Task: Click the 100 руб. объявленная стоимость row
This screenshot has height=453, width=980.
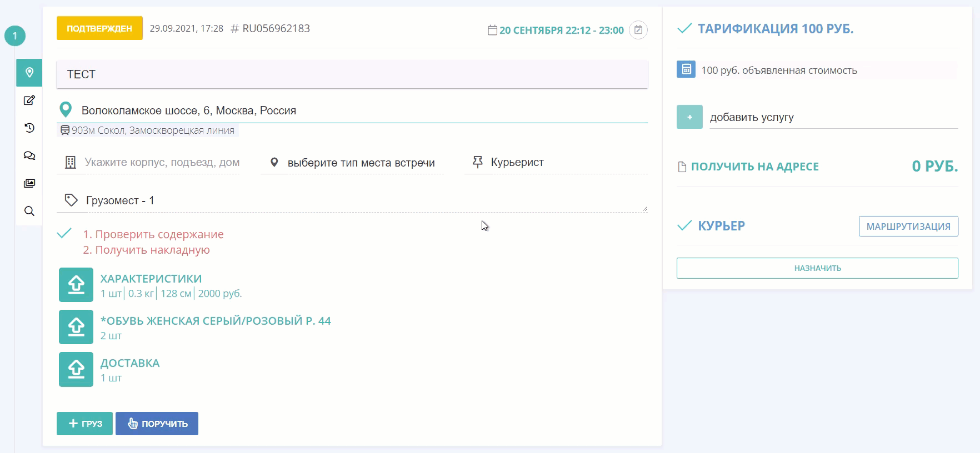Action: click(817, 70)
